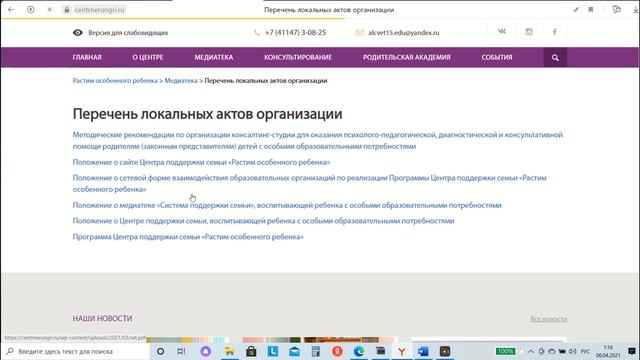The height and width of the screenshot is (360, 640).
Task: Open the screen recorder icon in taskbar
Action: 445,351
